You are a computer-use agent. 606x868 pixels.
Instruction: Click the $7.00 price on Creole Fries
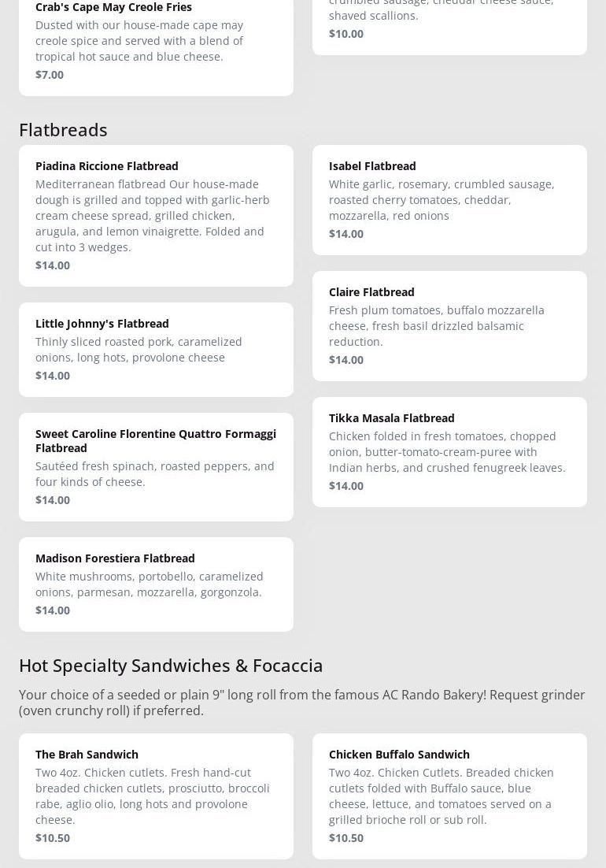click(50, 75)
